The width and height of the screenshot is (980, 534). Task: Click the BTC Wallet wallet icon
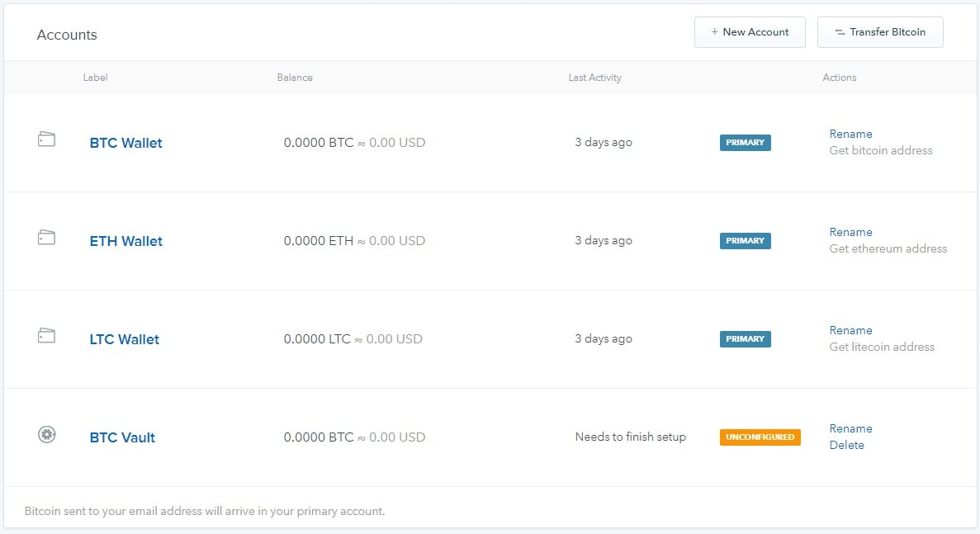47,139
